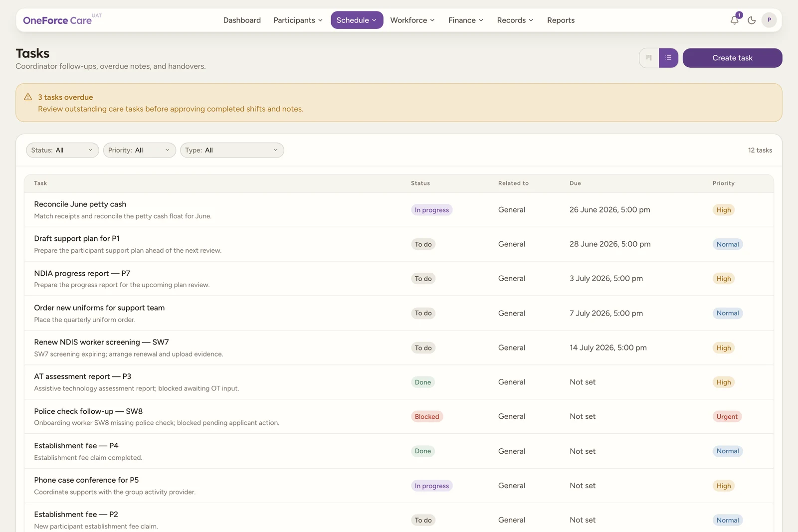Open the Reconcile June petty cash task

80,204
